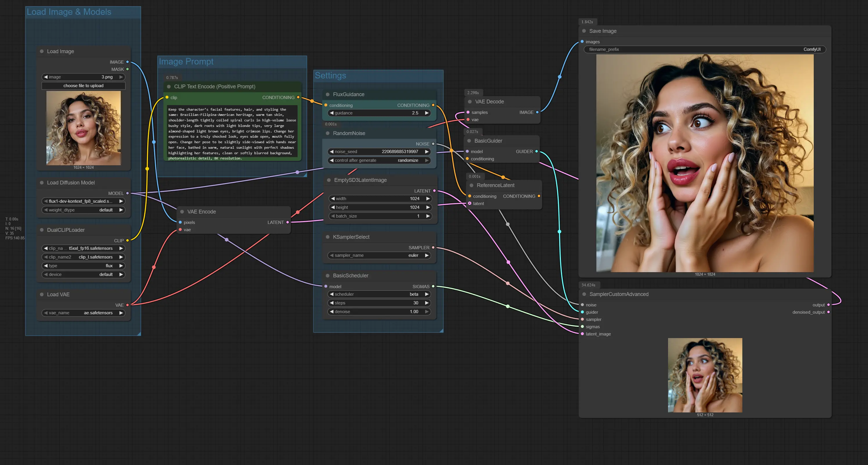Increase steps with right arrow

427,303
